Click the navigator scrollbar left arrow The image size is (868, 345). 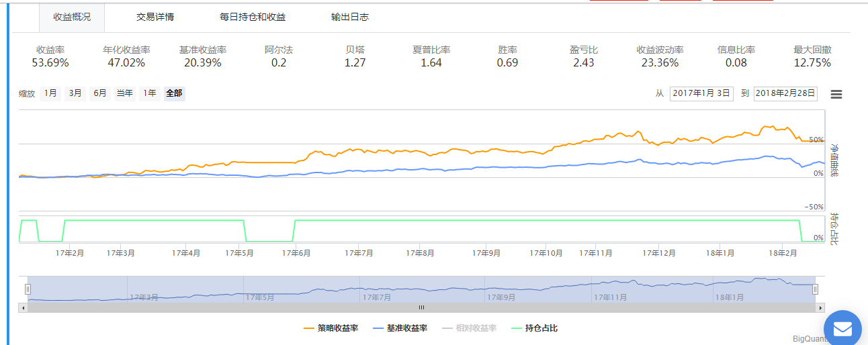click(24, 307)
